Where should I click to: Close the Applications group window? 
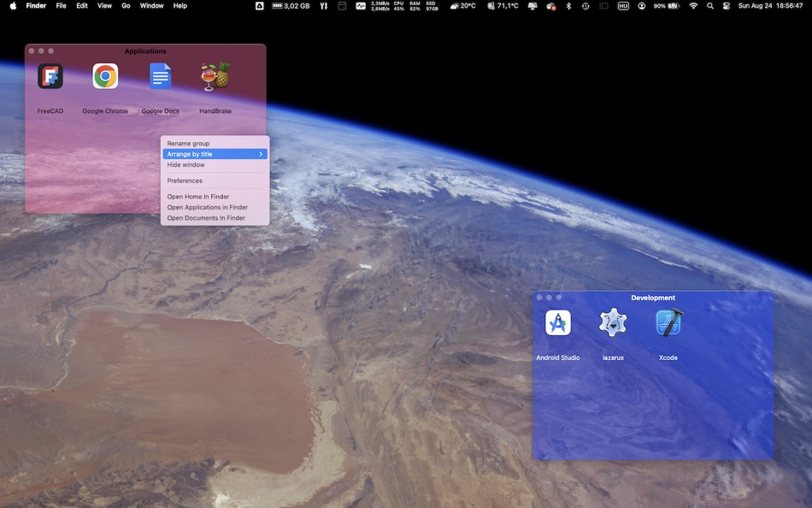32,50
